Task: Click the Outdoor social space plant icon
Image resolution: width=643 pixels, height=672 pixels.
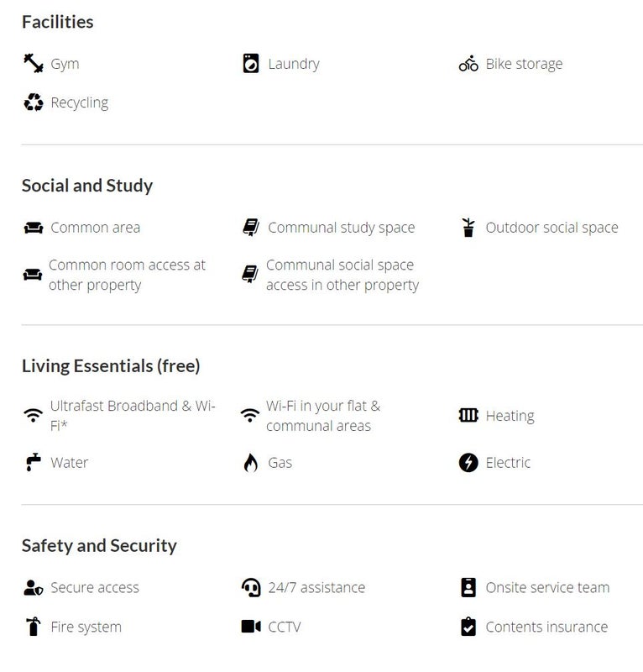Action: [468, 228]
